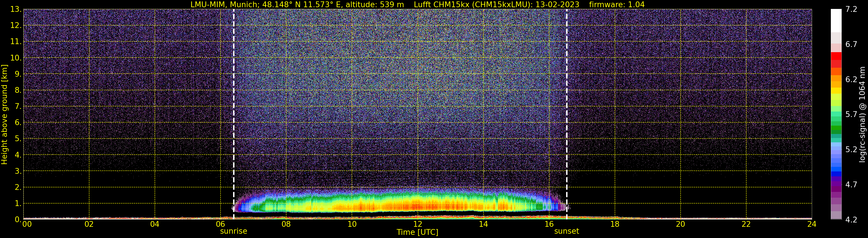The height and width of the screenshot is (238, 868).
Task: Click the colorbar label 'log(rc-signal) @ 1064 nm'
Action: pos(862,114)
